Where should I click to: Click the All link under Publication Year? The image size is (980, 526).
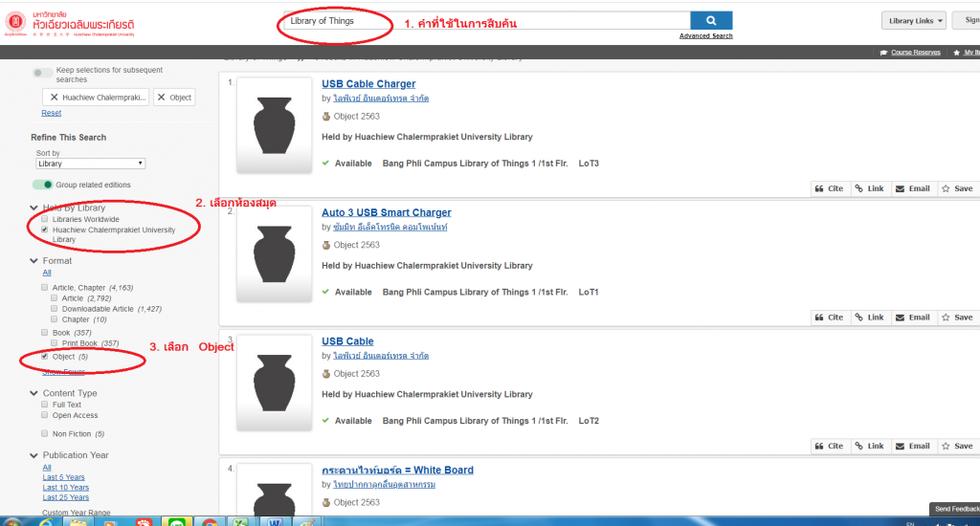click(x=47, y=468)
